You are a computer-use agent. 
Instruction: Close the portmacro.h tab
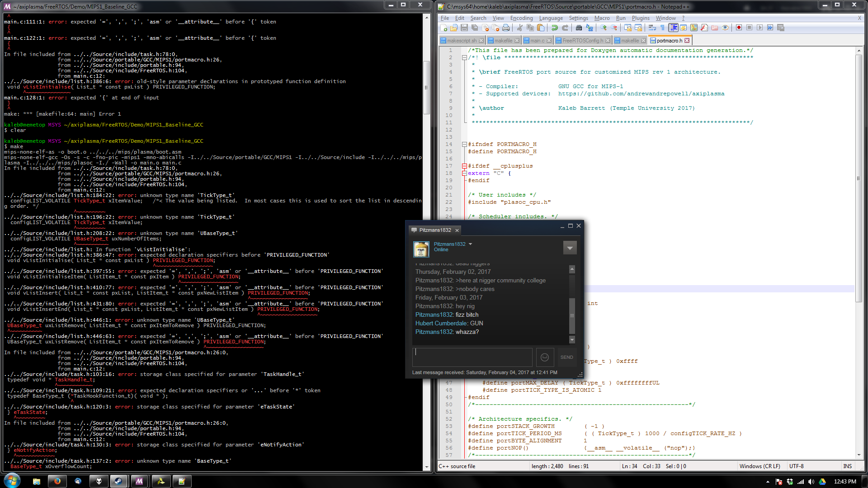687,41
